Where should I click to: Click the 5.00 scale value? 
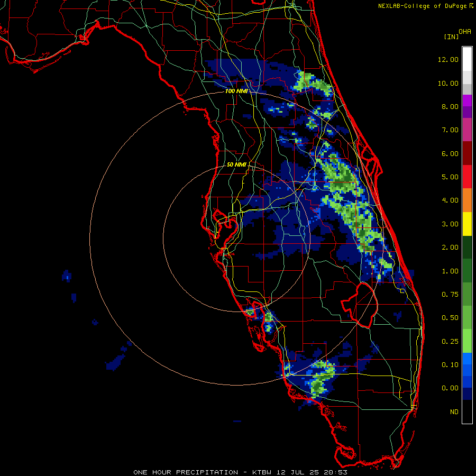(x=450, y=177)
